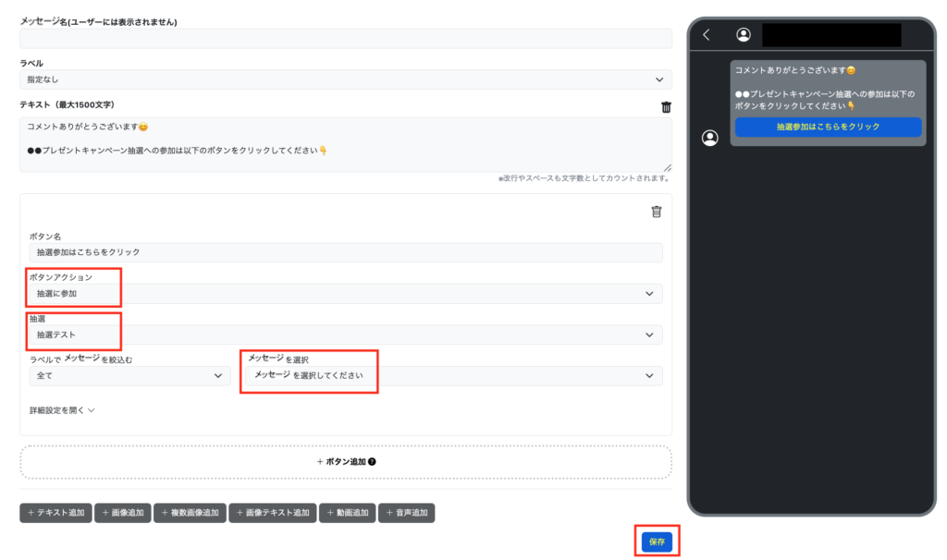The height and width of the screenshot is (560, 947).
Task: Open the メッセージを選択 dropdown
Action: pos(453,375)
